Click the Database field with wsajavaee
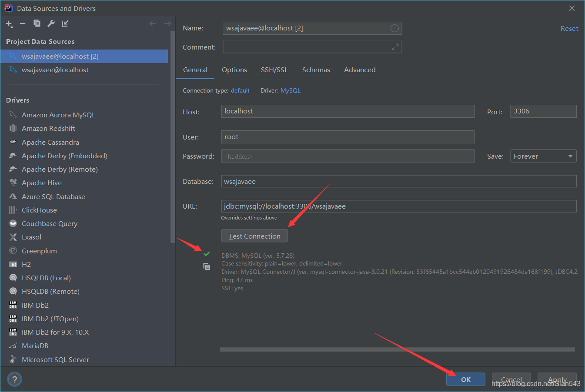Screen dimensions: 585x392 pos(399,181)
